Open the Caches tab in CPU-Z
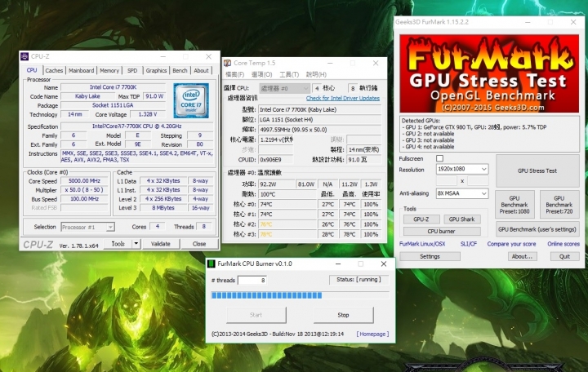Image resolution: width=588 pixels, height=372 pixels. (x=54, y=70)
